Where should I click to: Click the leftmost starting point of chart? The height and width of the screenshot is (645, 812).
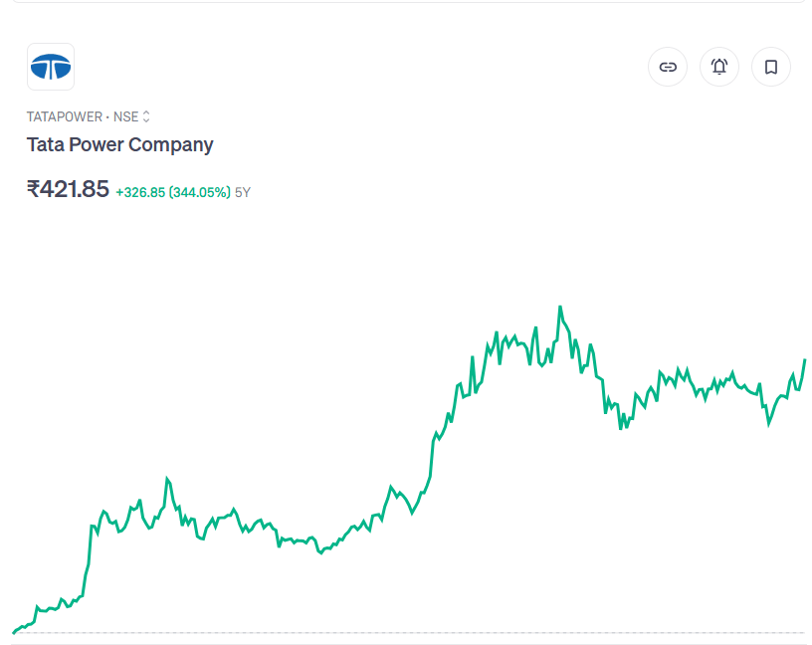pyautogui.click(x=14, y=632)
